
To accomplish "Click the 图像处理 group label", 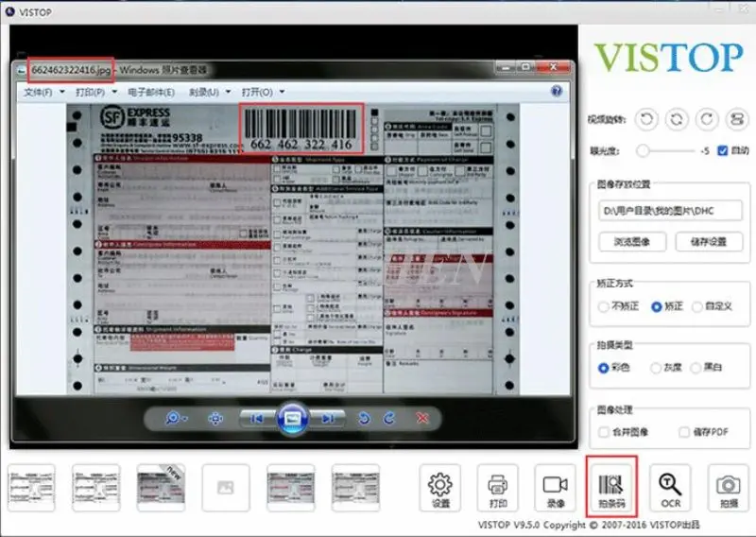I will click(614, 409).
